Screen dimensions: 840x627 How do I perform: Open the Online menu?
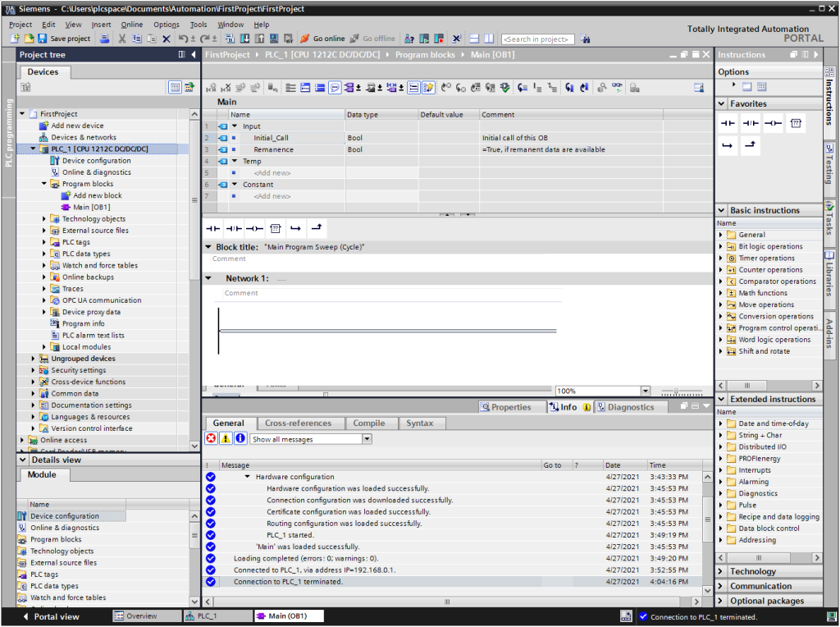tap(131, 25)
